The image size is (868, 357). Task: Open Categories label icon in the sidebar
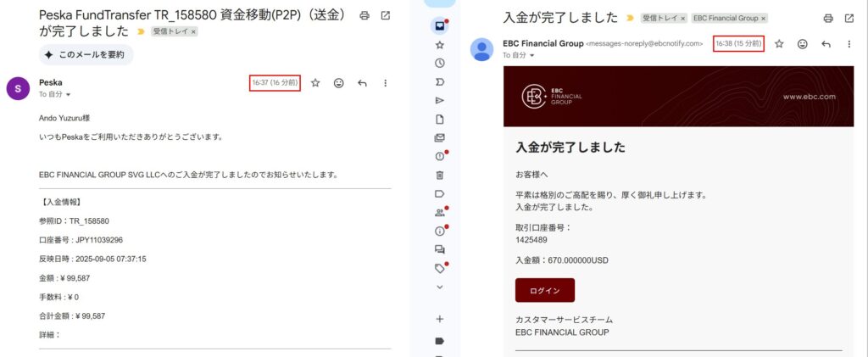pyautogui.click(x=440, y=193)
